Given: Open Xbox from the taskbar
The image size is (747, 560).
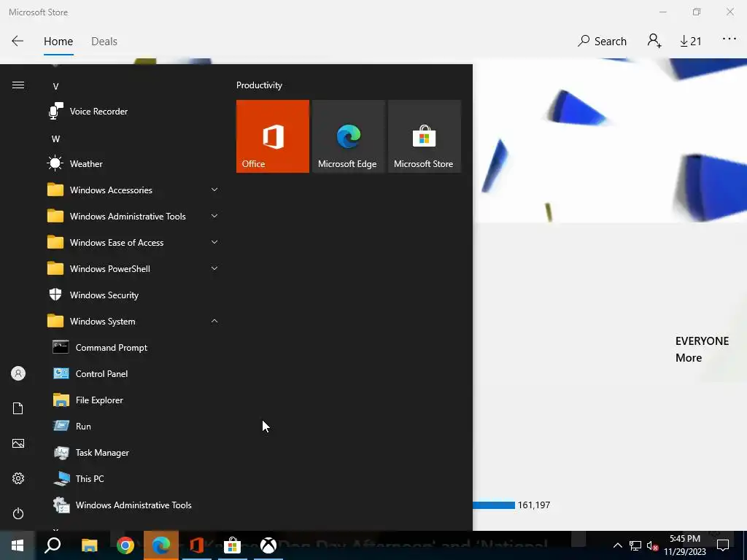Looking at the screenshot, I should coord(268,545).
